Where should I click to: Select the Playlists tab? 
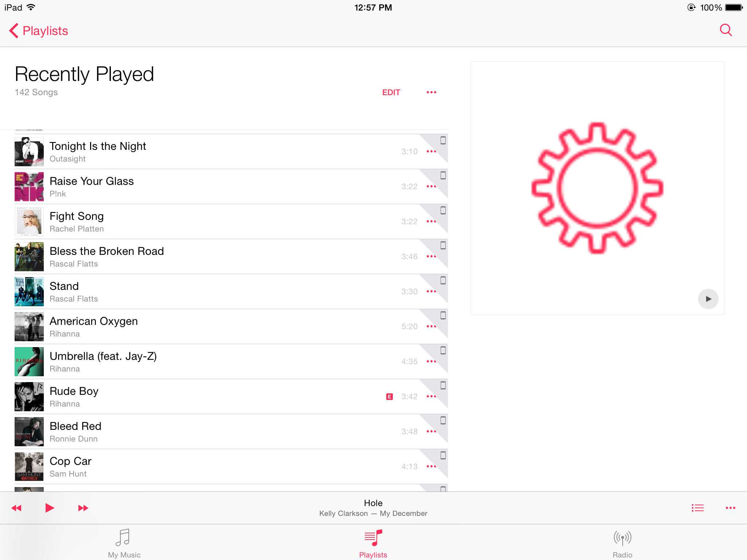pos(373,543)
